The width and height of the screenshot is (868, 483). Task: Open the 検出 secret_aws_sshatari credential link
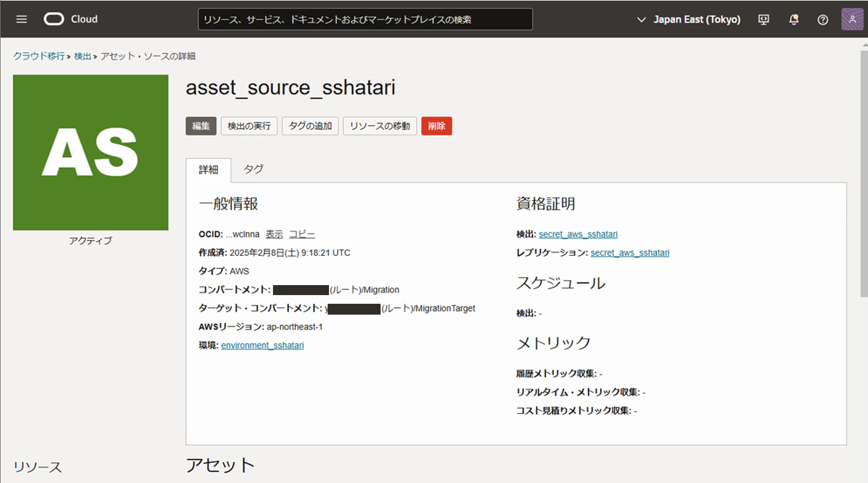(x=578, y=234)
